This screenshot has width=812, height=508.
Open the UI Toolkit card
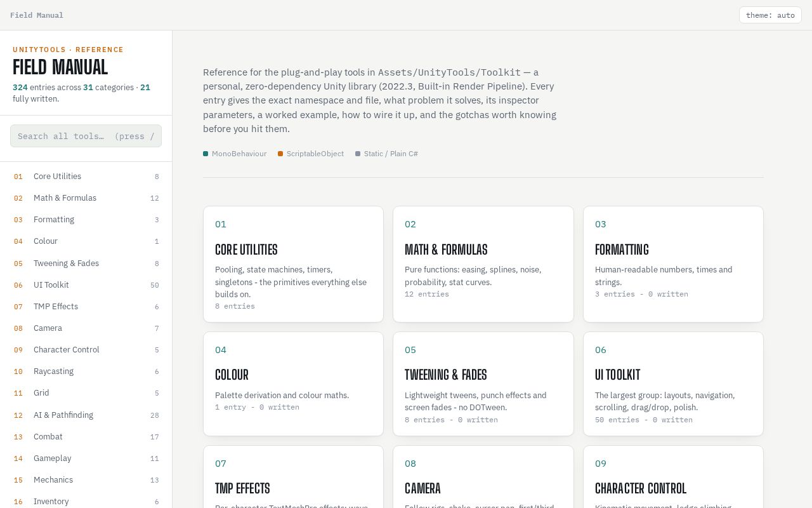[673, 384]
